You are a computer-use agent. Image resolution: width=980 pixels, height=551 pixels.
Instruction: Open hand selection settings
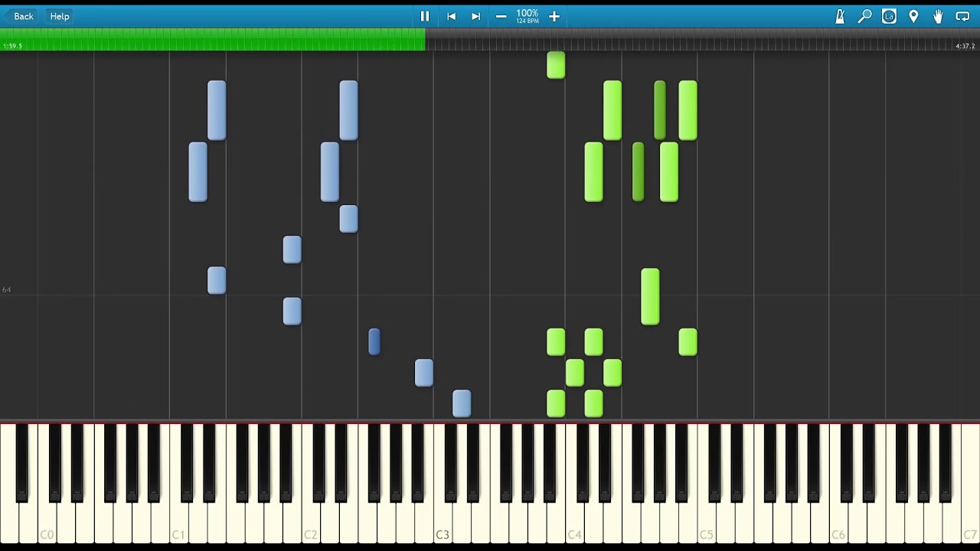[938, 16]
